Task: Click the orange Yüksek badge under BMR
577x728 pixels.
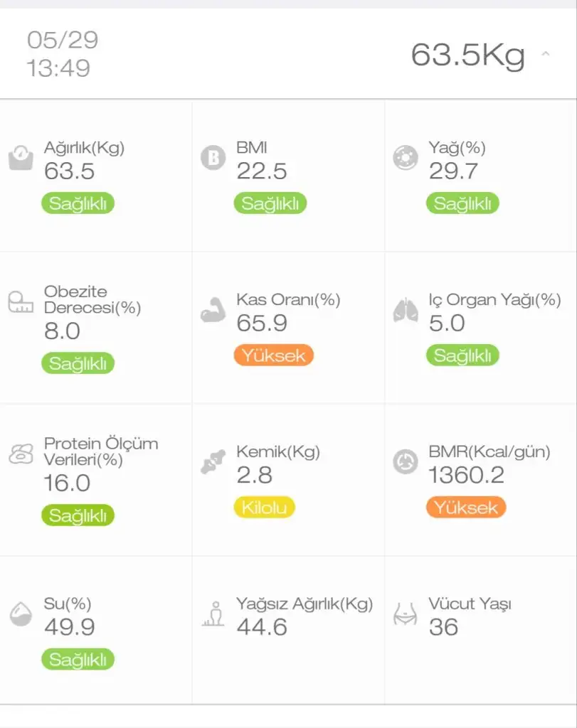Action: pyautogui.click(x=466, y=508)
